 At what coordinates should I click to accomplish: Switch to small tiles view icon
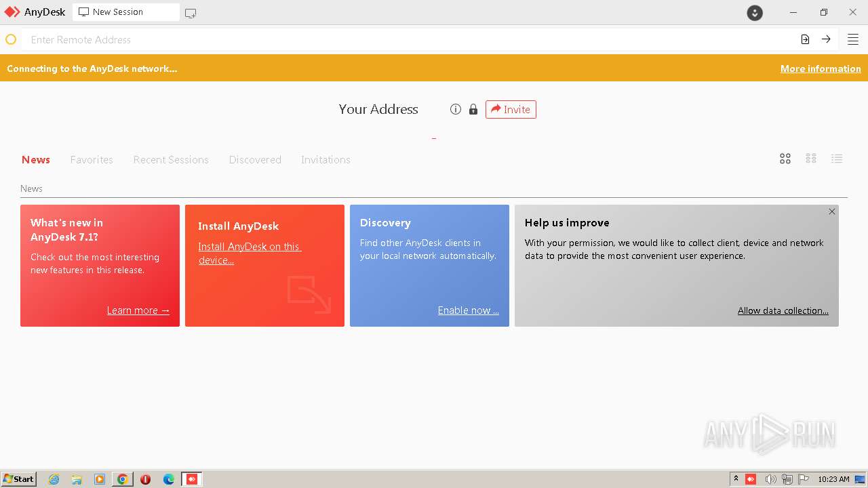(x=811, y=159)
